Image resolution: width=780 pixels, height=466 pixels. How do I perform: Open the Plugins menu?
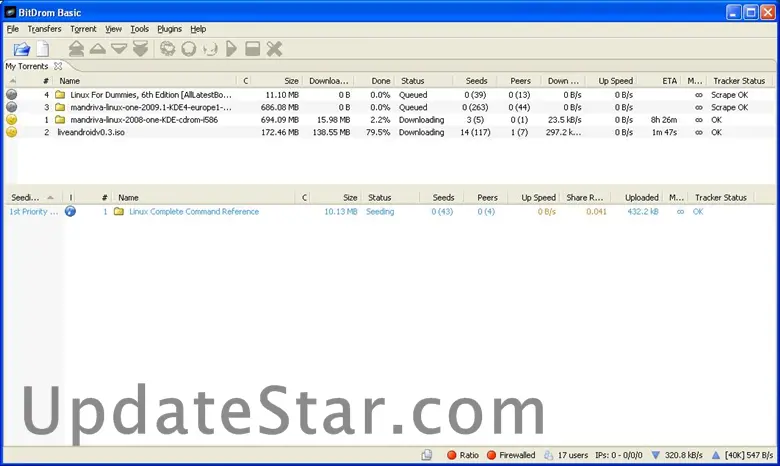pyautogui.click(x=169, y=29)
